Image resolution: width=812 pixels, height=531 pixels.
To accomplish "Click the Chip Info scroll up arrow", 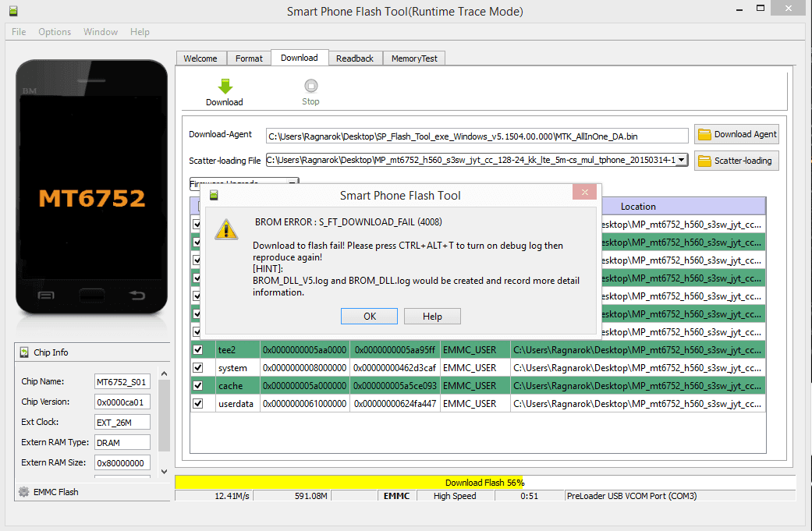I will pyautogui.click(x=164, y=373).
